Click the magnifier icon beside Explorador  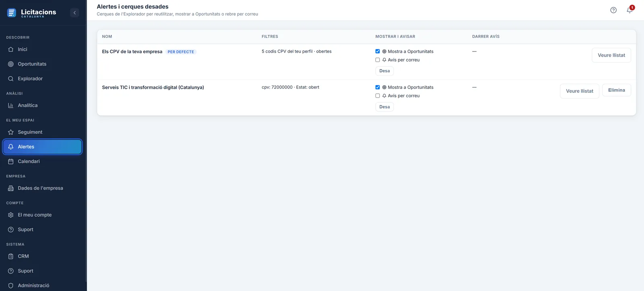pyautogui.click(x=11, y=79)
